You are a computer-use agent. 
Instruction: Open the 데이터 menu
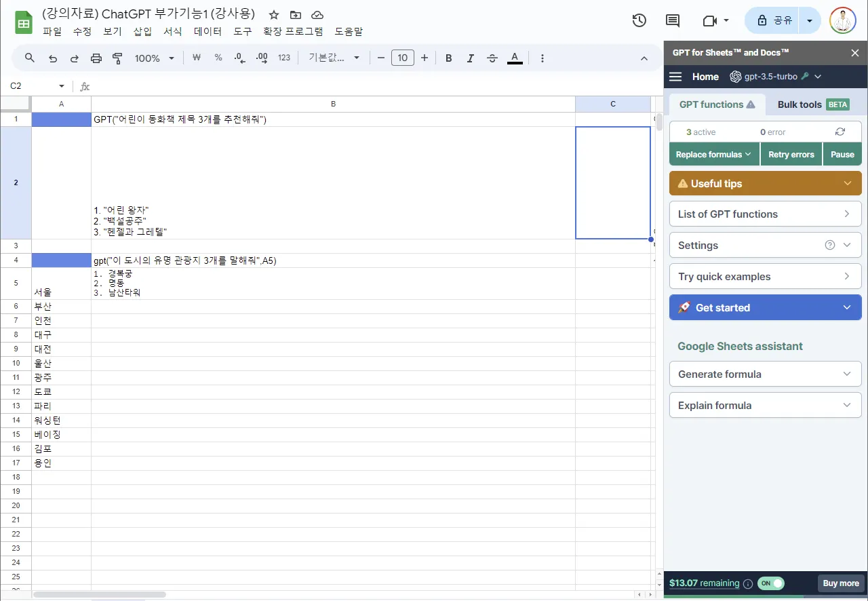pos(208,31)
